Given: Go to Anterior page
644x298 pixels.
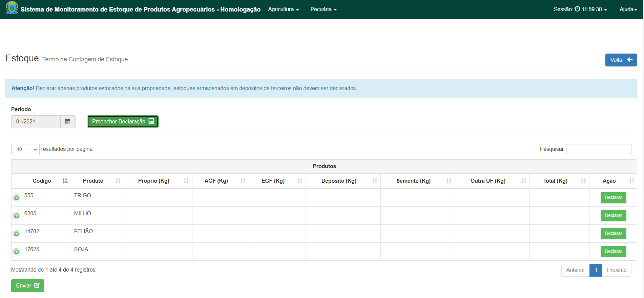Looking at the screenshot, I should (575, 270).
